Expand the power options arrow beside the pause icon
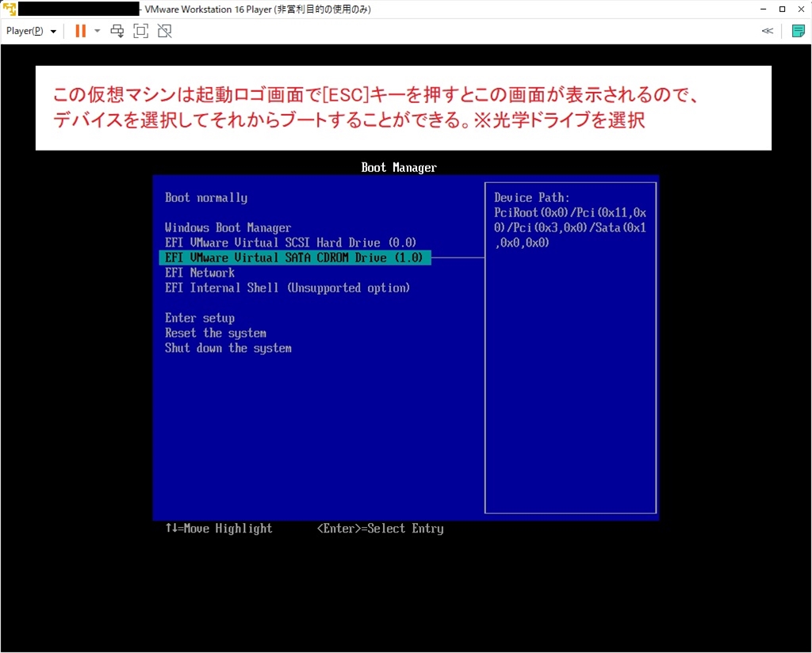 (97, 31)
